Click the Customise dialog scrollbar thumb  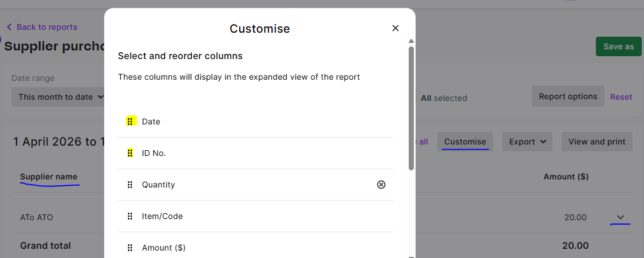[x=411, y=108]
